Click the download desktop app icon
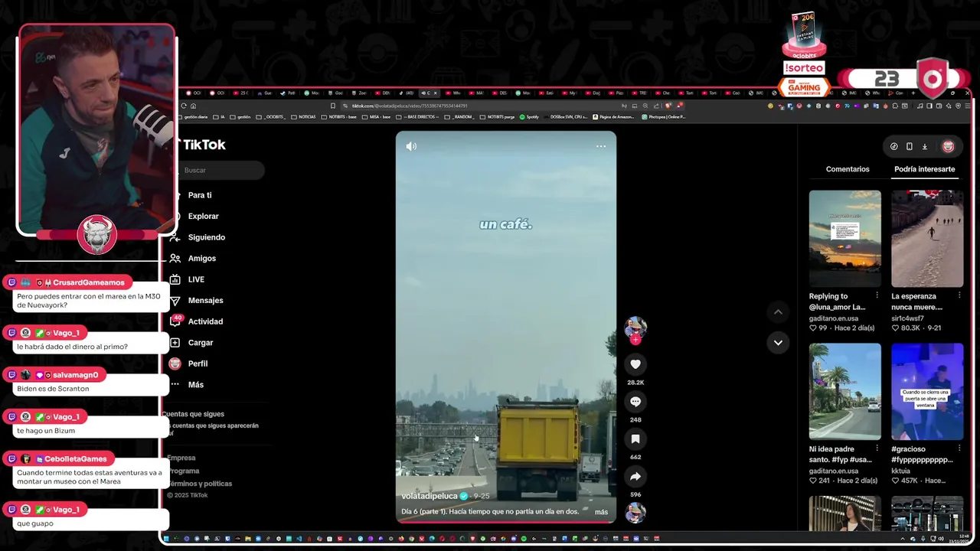Image resolution: width=980 pixels, height=551 pixels. (x=924, y=146)
